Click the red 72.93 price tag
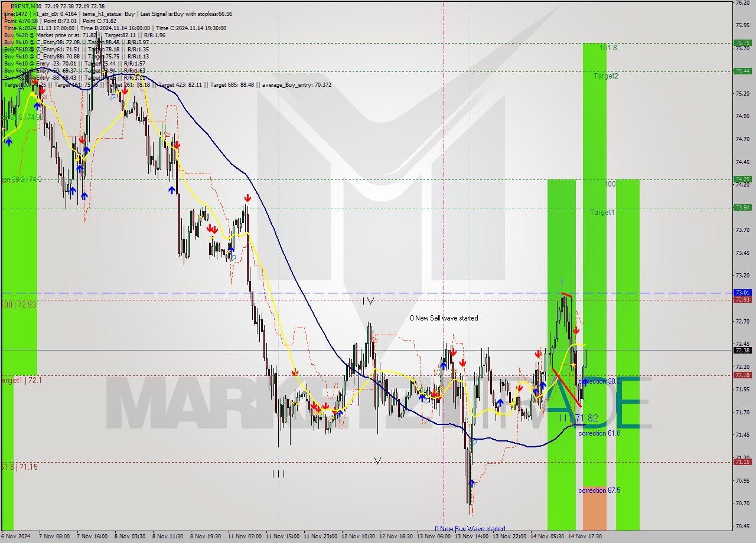This screenshot has width=756, height=543. click(x=742, y=299)
